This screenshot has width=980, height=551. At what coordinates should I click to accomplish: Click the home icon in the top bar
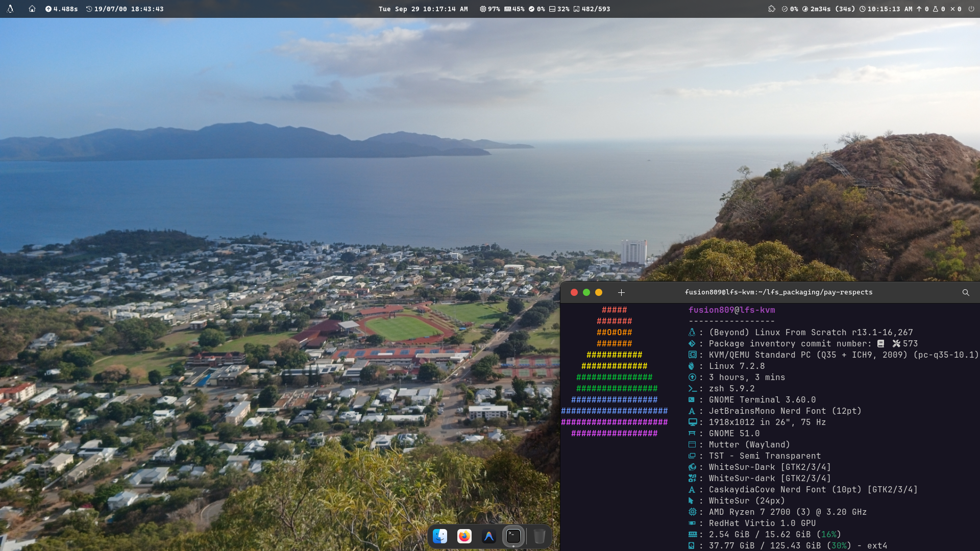pyautogui.click(x=32, y=9)
